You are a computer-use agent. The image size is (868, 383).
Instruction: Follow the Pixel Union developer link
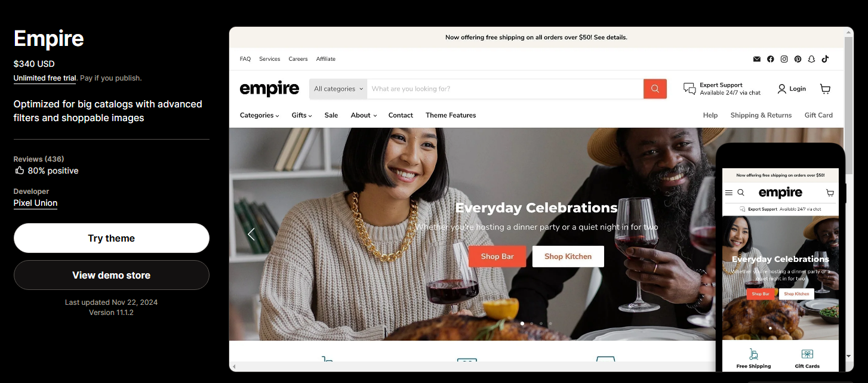coord(36,203)
